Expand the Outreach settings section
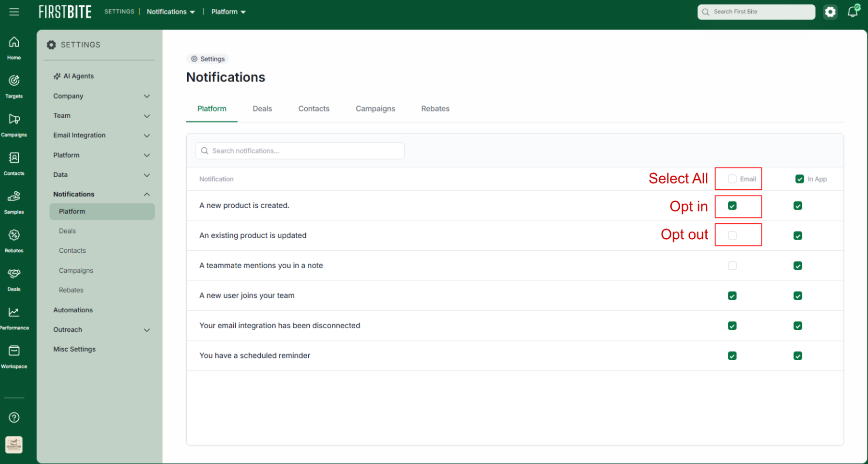The height and width of the screenshot is (464, 868). click(x=102, y=330)
